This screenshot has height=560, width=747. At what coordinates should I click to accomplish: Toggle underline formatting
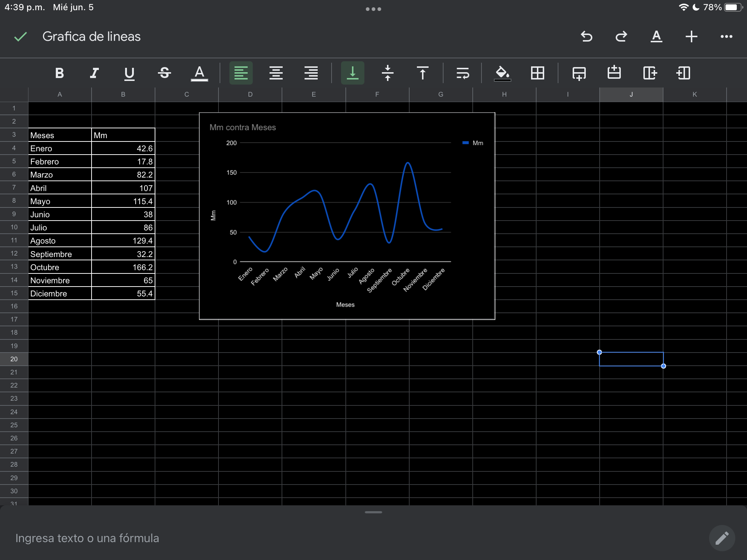point(129,73)
